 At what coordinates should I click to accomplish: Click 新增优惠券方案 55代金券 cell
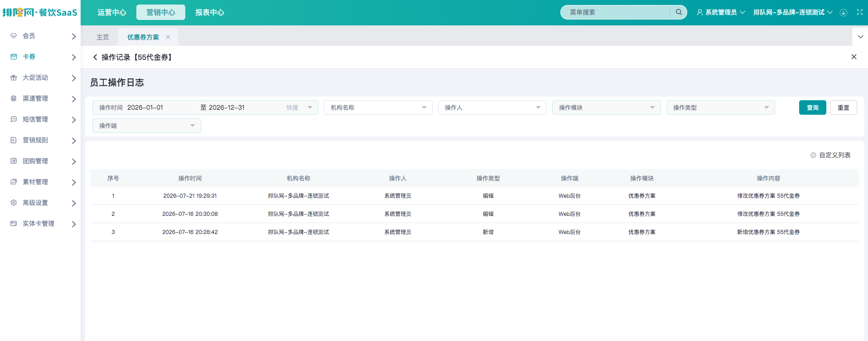pos(768,232)
